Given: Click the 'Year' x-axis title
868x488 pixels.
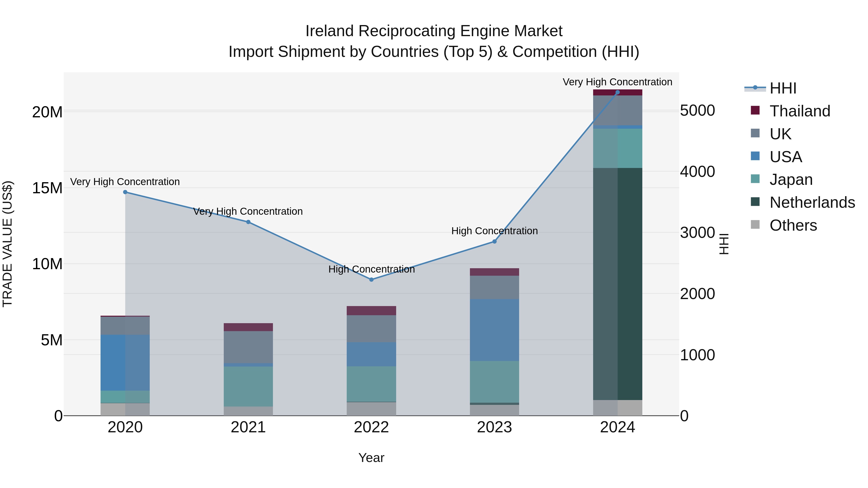Looking at the screenshot, I should 371,458.
